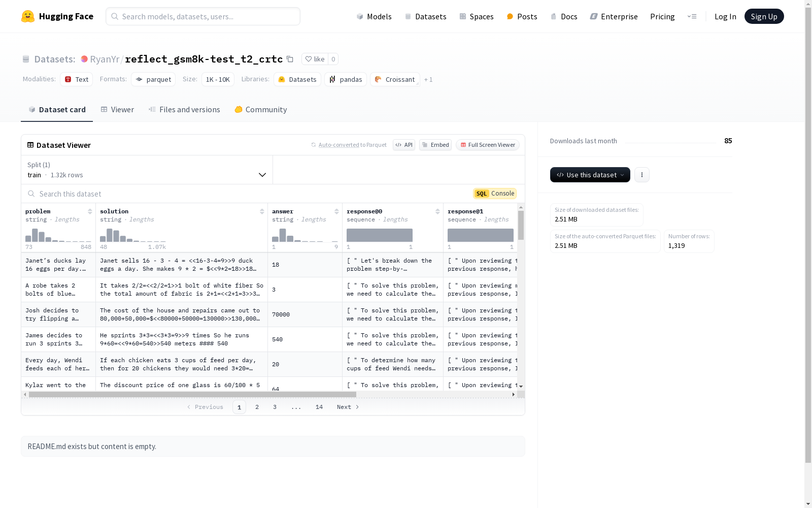Click the Log In link
Image resolution: width=812 pixels, height=508 pixels.
[x=725, y=16]
